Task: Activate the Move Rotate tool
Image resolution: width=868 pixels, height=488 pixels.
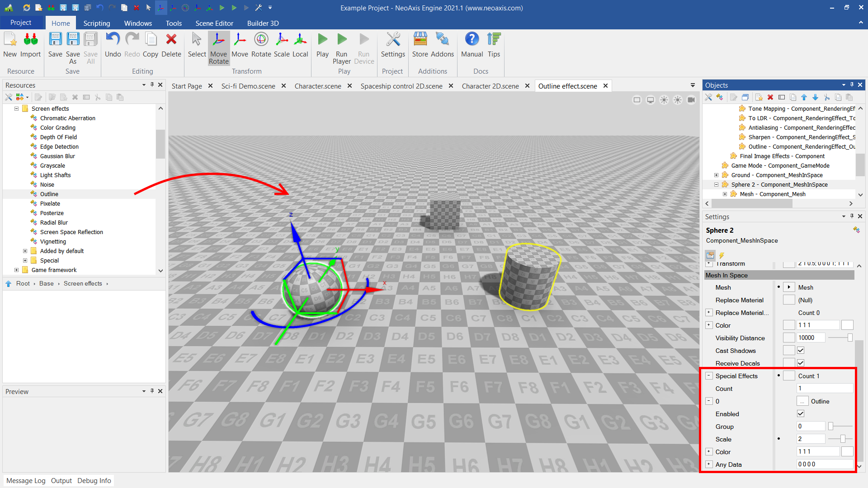Action: 219,48
